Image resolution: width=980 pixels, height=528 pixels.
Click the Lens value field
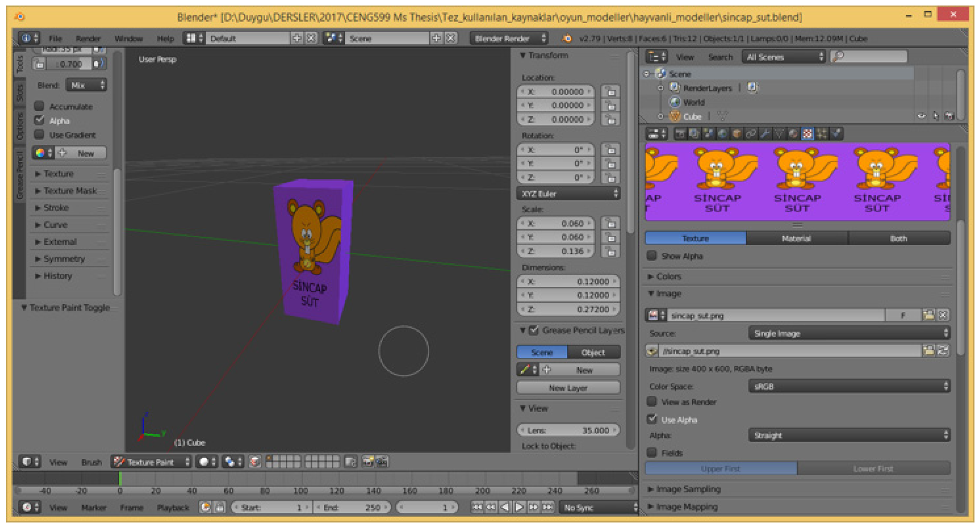tap(568, 430)
